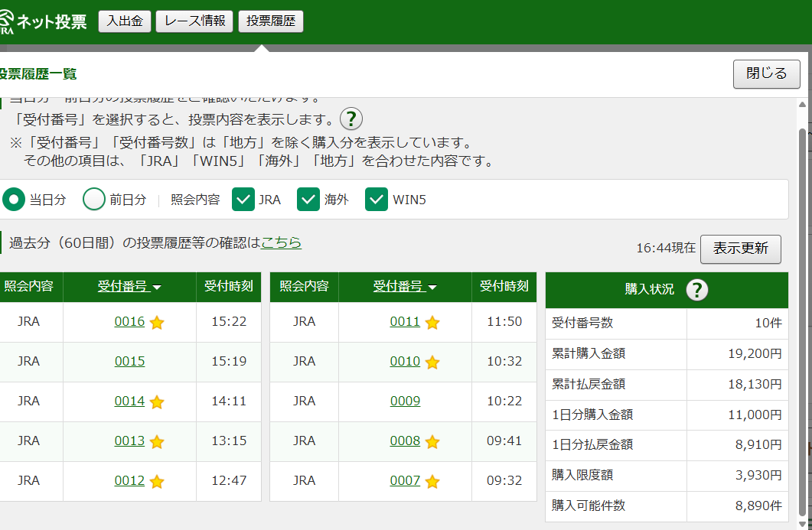Screen dimensions: 812x530
Task: Toggle the WIN5 checkbox
Action: (x=377, y=200)
